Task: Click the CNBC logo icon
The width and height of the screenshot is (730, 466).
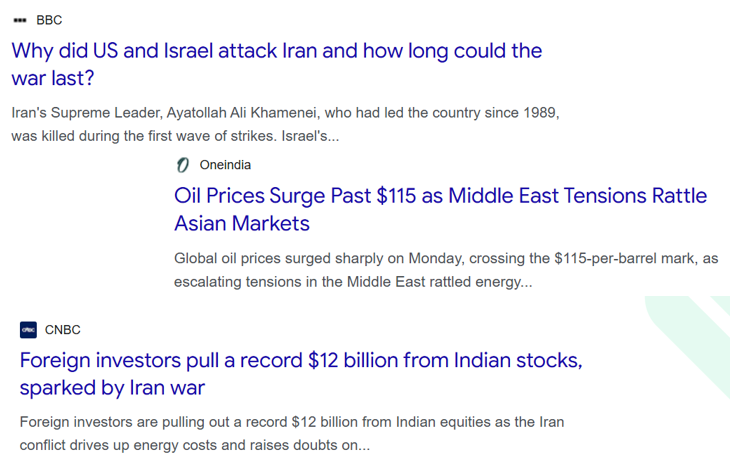Action: (28, 330)
